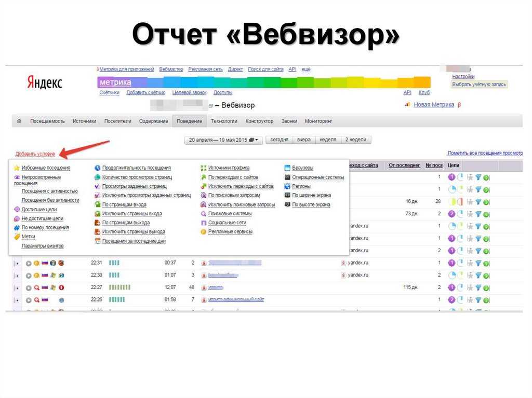Open the Поведение tab
532x398 pixels.
coord(189,121)
